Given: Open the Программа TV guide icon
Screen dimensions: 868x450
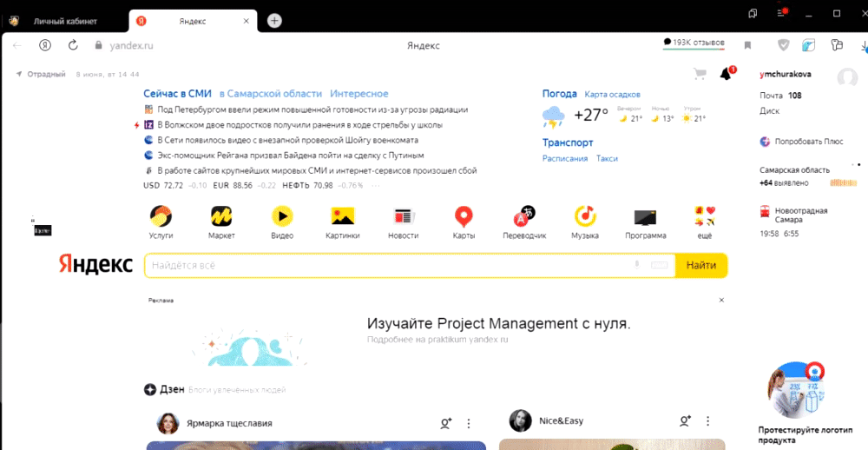Looking at the screenshot, I should point(646,216).
